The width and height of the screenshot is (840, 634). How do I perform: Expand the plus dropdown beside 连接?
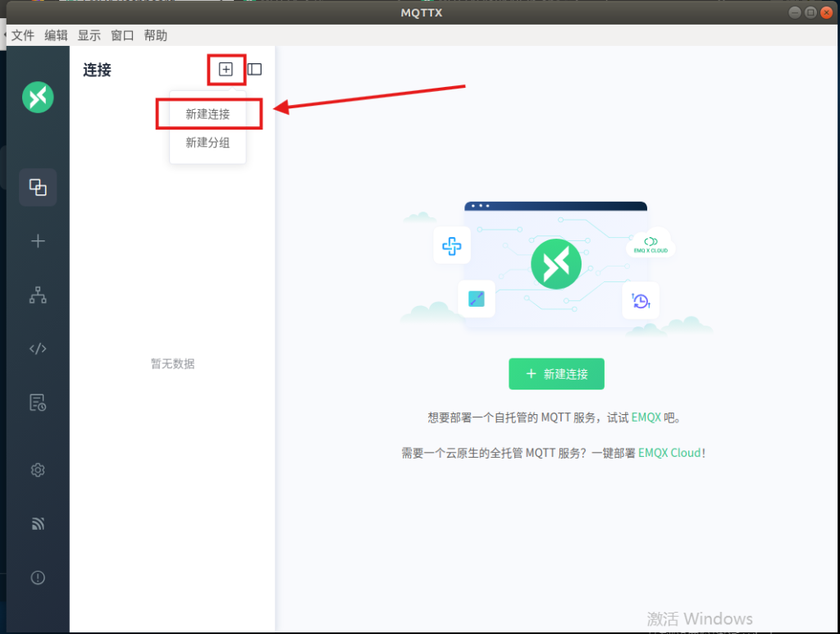[226, 70]
